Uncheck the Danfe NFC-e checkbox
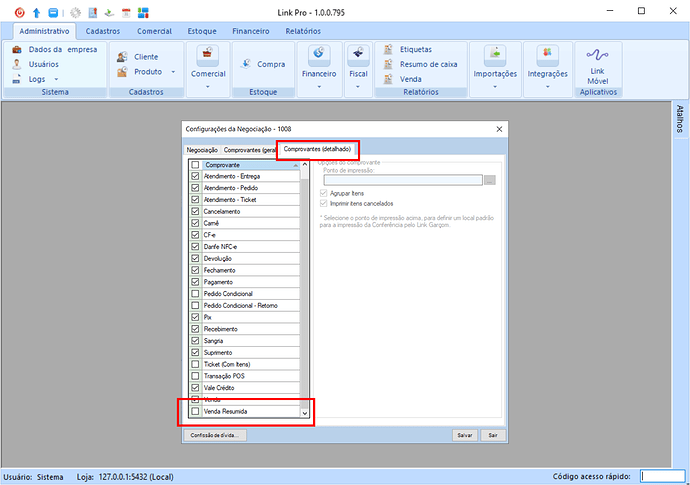This screenshot has width=690, height=485. click(x=195, y=246)
